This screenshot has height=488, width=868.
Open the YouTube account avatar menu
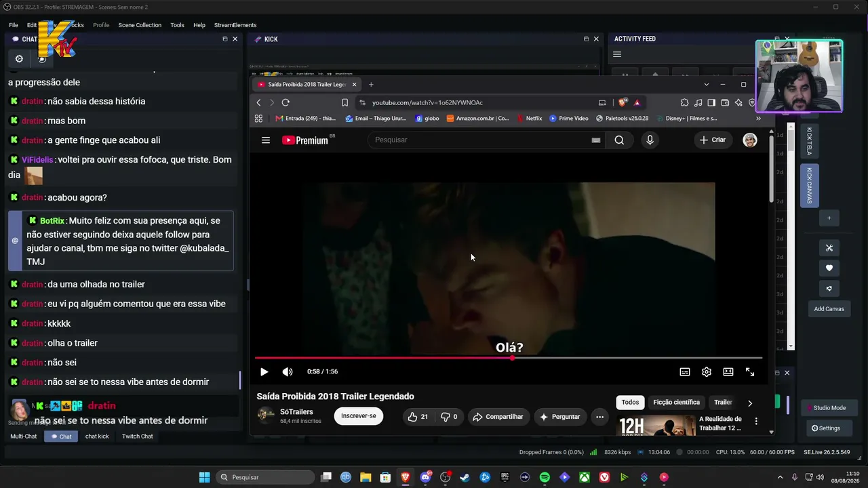point(750,140)
